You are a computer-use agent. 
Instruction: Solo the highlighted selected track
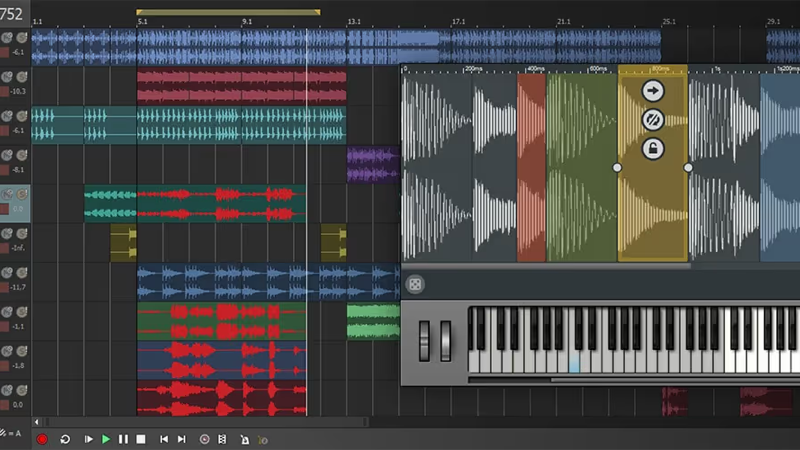click(21, 194)
